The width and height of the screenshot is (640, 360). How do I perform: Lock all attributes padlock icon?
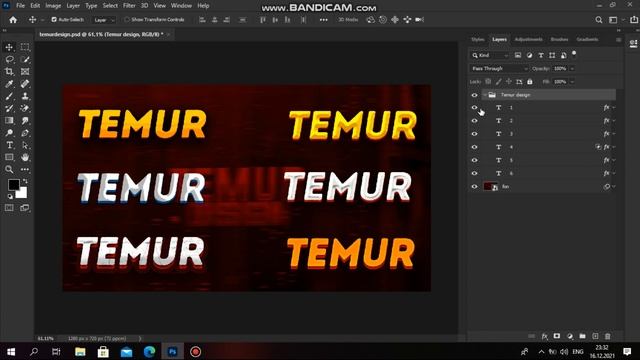click(530, 82)
